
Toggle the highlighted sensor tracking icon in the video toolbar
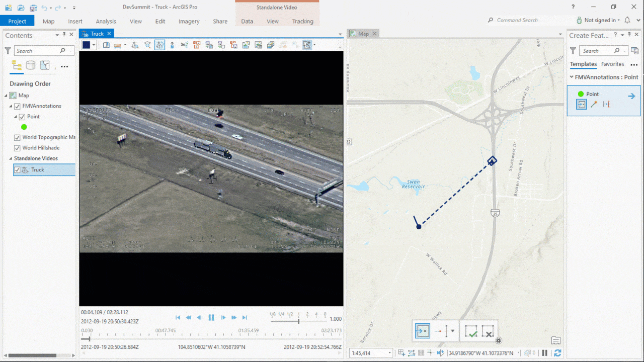159,45
